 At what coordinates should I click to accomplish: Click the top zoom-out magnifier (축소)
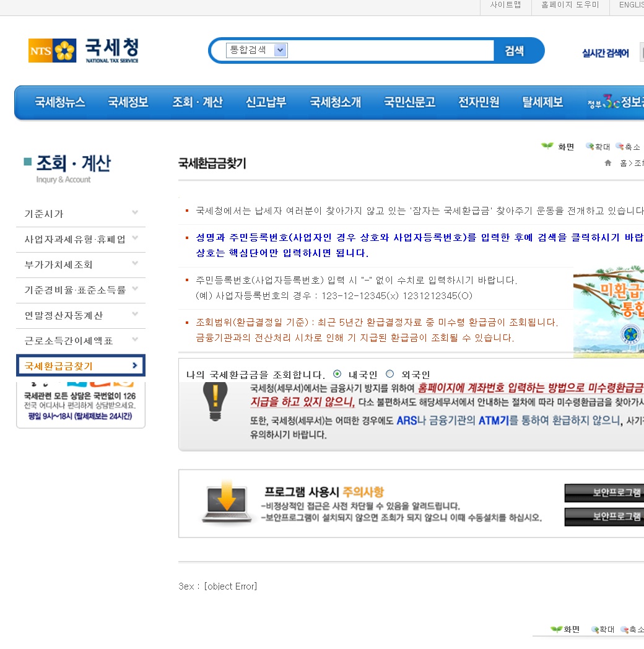(619, 147)
